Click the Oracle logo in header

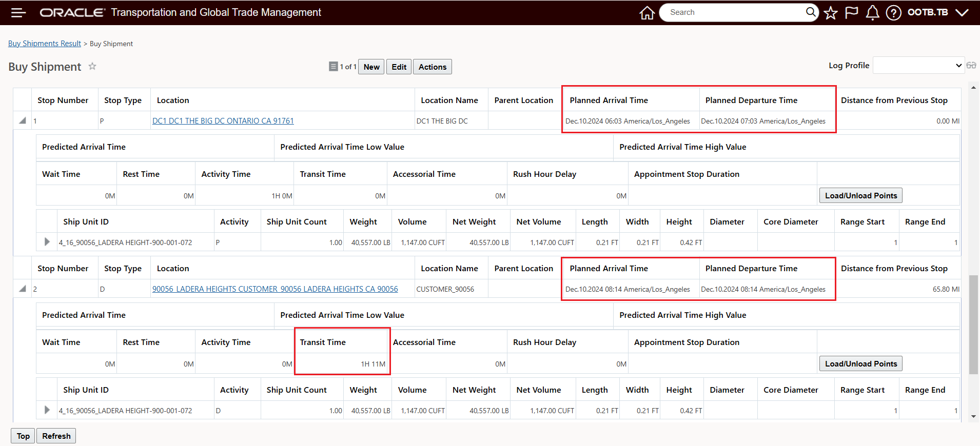click(72, 12)
